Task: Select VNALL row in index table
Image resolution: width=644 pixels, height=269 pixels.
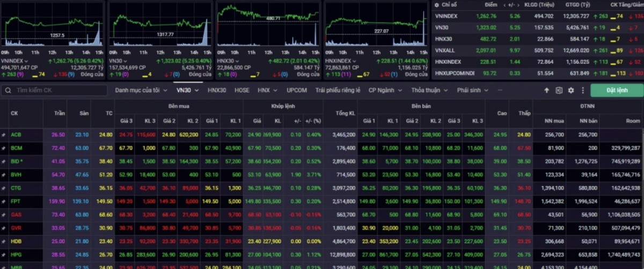Action: tap(538, 50)
